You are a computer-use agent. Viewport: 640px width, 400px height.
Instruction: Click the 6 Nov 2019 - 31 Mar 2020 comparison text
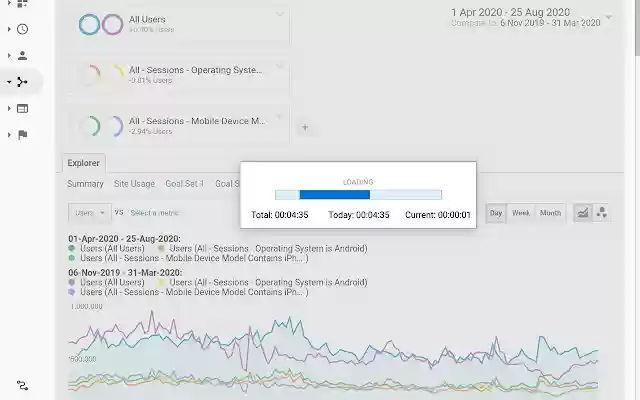(550, 23)
